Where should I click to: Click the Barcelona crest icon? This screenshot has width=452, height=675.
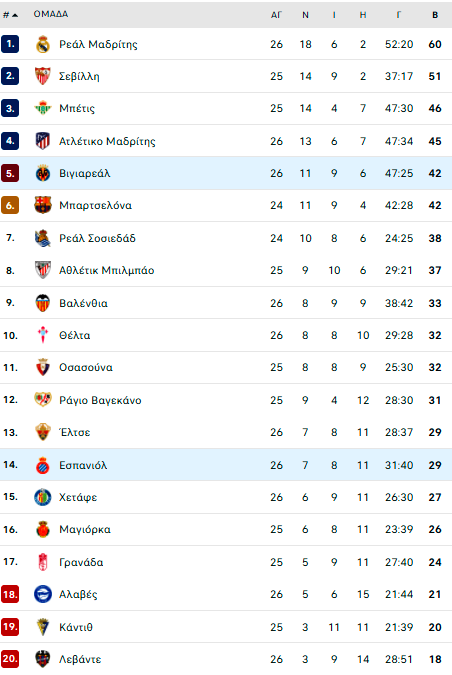pos(43,205)
